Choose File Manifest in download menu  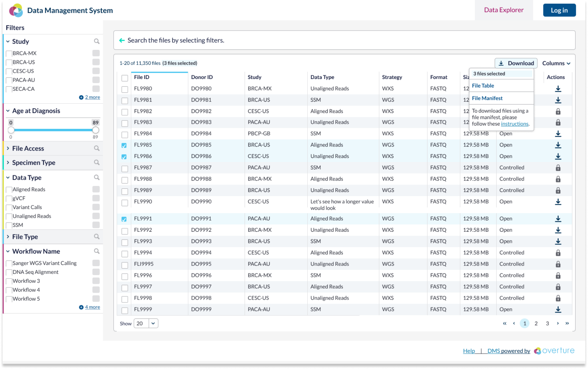tap(487, 98)
